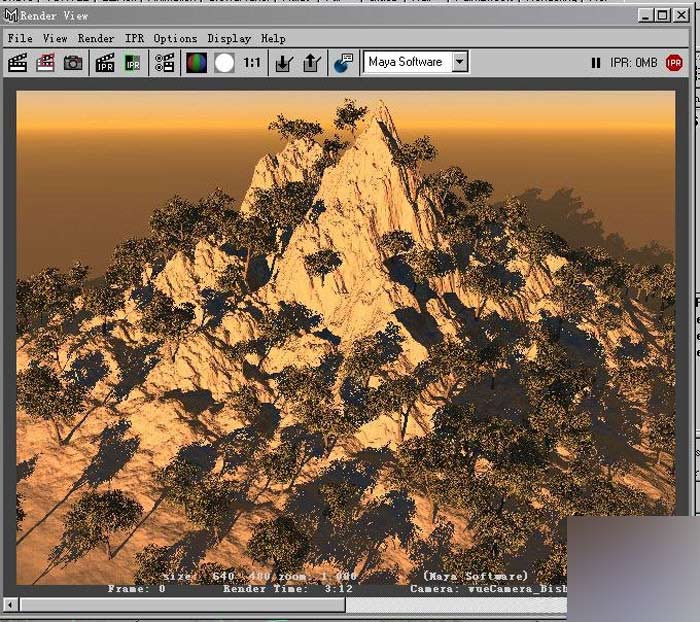Open the Render menu
This screenshot has width=700, height=622.
[x=96, y=38]
